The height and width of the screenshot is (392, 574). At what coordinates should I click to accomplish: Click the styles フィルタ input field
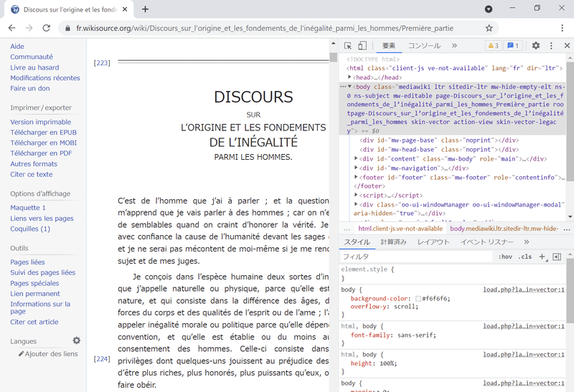(417, 257)
